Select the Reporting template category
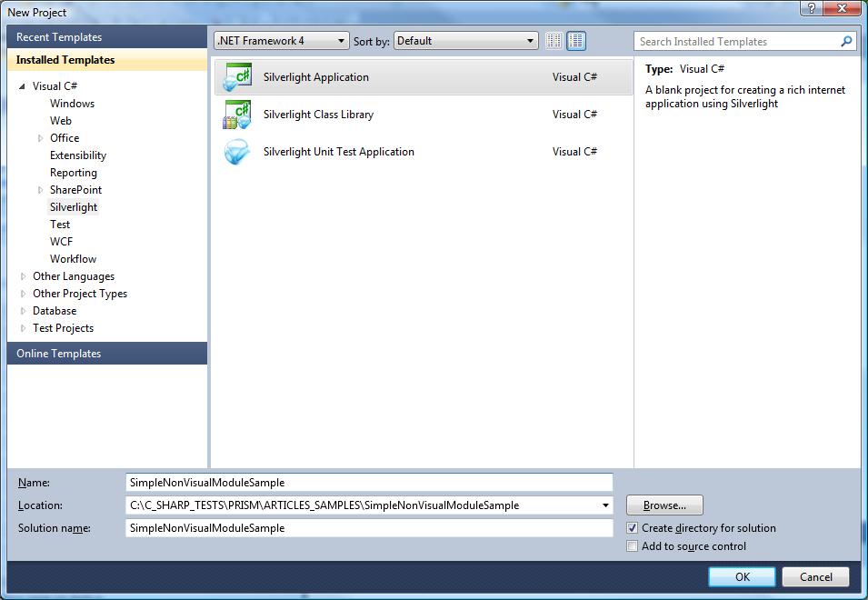This screenshot has width=868, height=600. point(73,173)
